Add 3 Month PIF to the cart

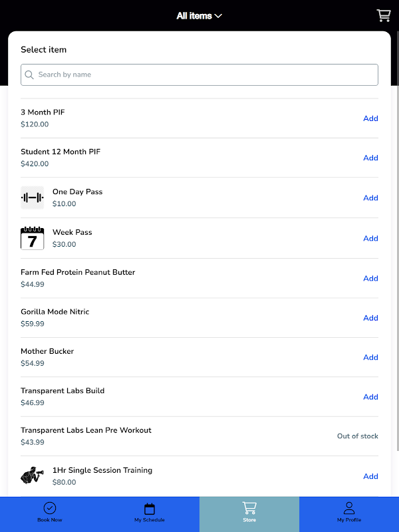370,118
